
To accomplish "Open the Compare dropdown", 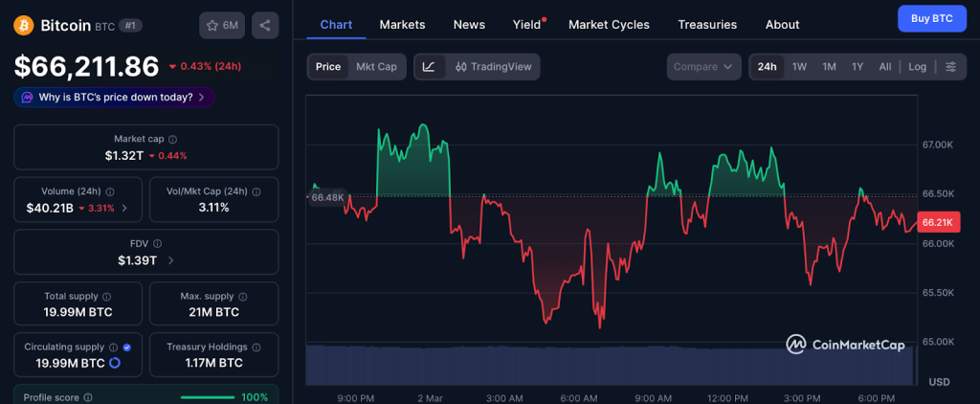I will pos(702,67).
